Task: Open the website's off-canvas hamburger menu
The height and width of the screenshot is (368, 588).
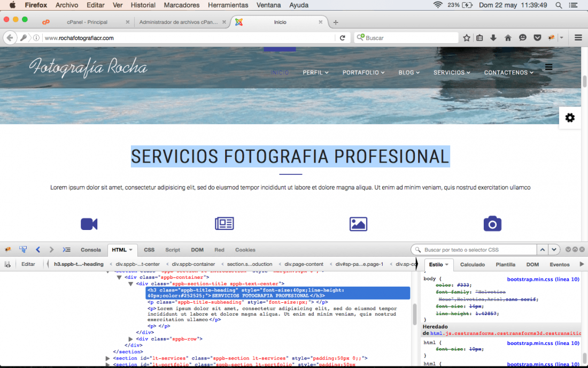Action: (x=548, y=67)
